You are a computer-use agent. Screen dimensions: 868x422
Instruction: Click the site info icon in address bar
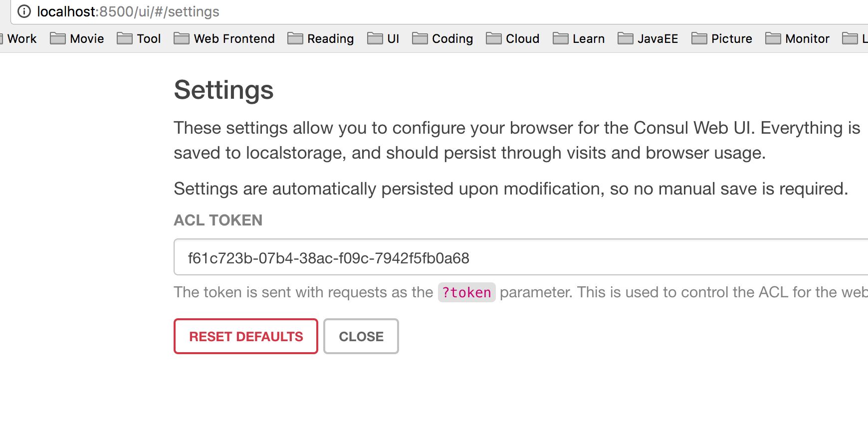tap(24, 11)
